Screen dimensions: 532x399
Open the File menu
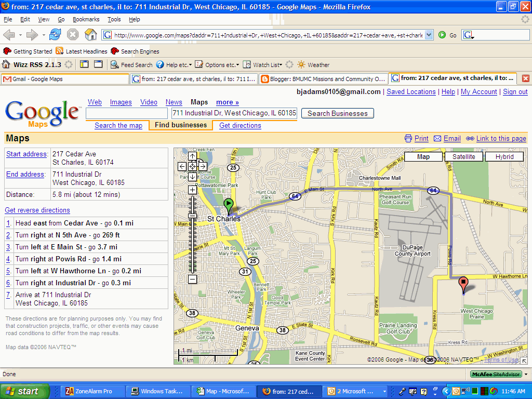(x=8, y=19)
